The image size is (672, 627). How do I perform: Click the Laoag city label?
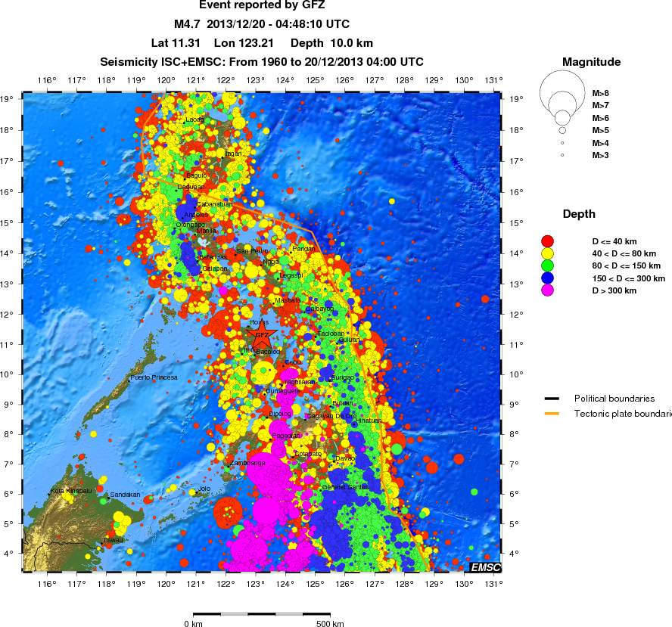tap(194, 120)
